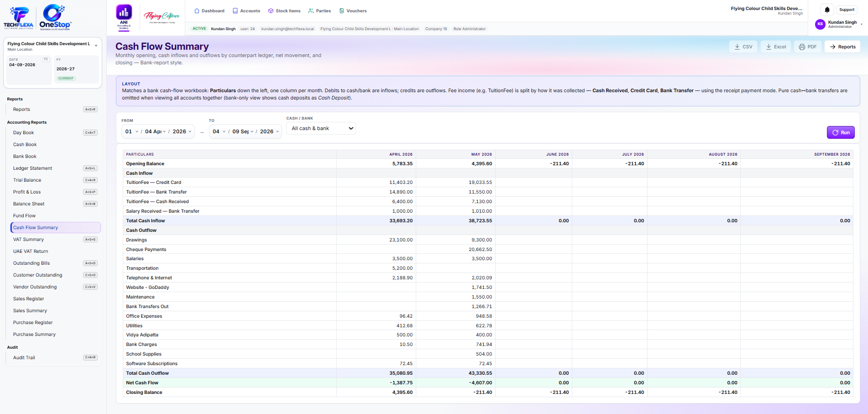This screenshot has width=868, height=414.
Task: Open the To year dropdown
Action: tap(269, 131)
